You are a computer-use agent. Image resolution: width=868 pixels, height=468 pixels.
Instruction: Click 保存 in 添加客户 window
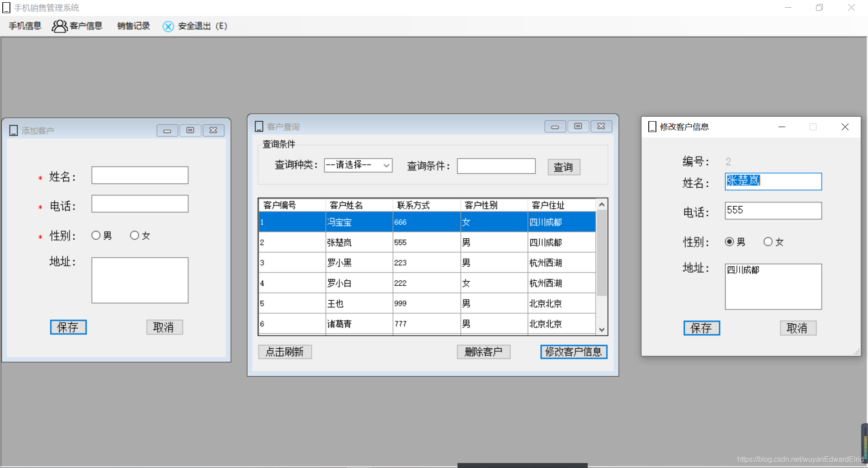68,327
